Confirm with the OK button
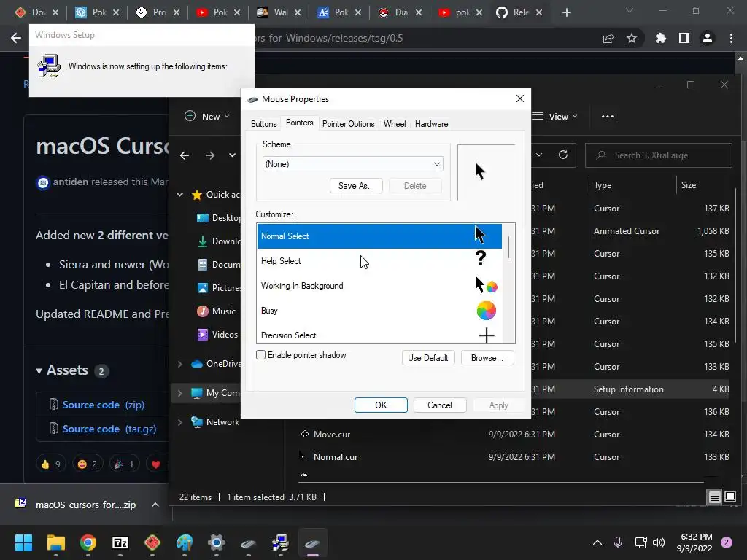Image resolution: width=747 pixels, height=560 pixels. pyautogui.click(x=381, y=405)
